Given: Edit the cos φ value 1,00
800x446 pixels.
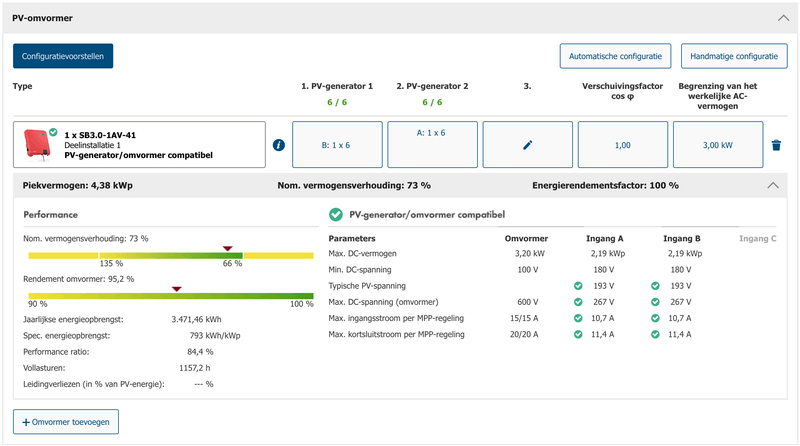Looking at the screenshot, I should point(623,145).
